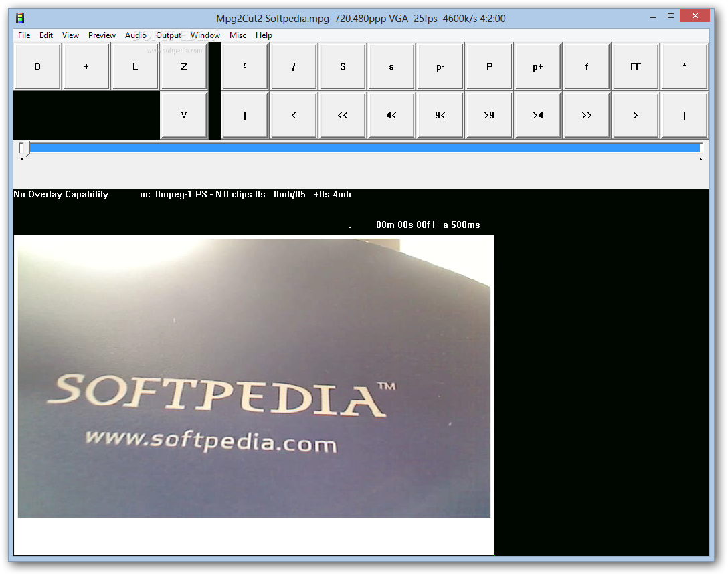Maximize the Mpg2Cut2 window
Viewport: 728px width, 575px height.
(x=671, y=16)
